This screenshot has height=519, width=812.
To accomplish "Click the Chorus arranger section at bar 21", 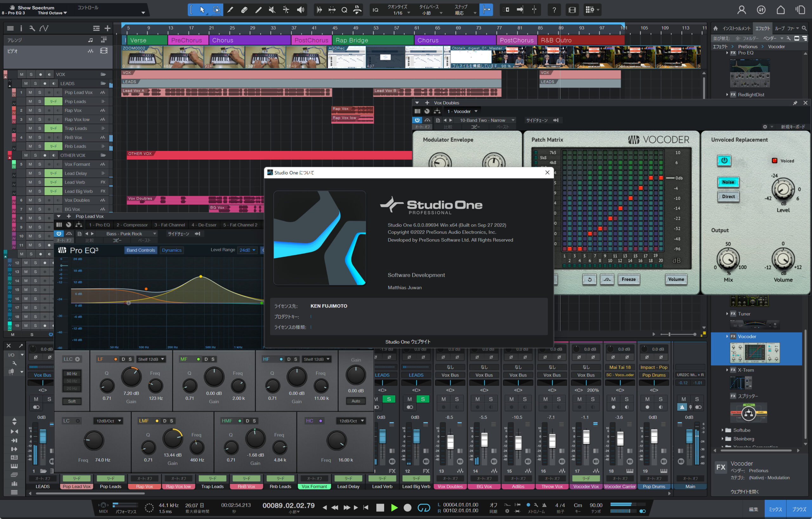I will tap(250, 40).
